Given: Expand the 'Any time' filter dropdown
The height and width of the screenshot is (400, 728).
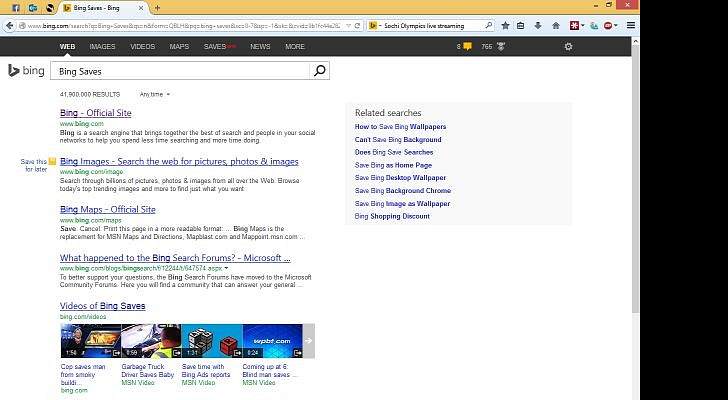Looking at the screenshot, I should 154,94.
